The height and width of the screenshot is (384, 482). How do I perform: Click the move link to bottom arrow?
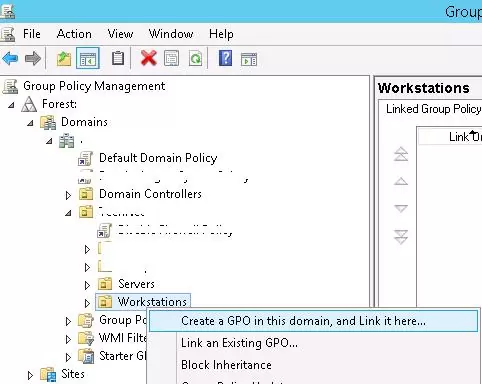click(401, 237)
